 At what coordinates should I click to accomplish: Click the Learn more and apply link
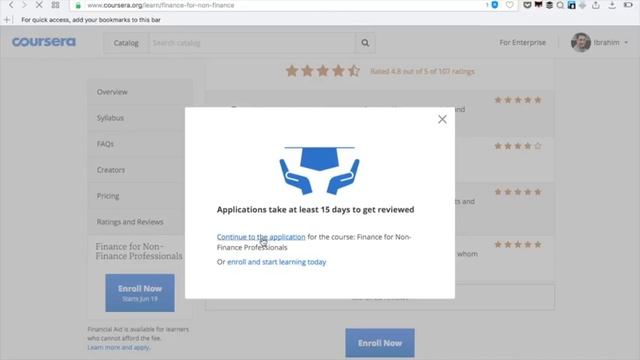point(119,347)
